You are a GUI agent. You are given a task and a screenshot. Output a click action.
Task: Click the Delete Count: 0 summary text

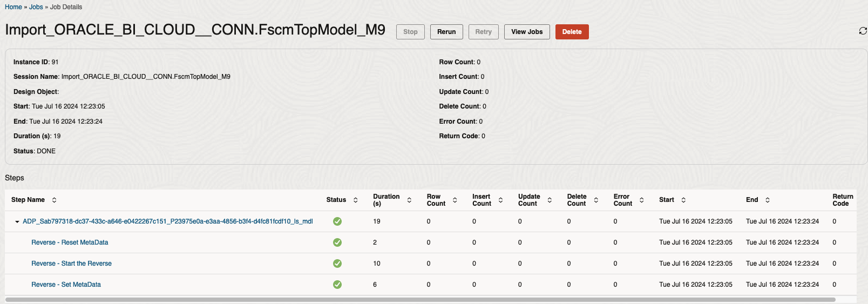pyautogui.click(x=463, y=106)
